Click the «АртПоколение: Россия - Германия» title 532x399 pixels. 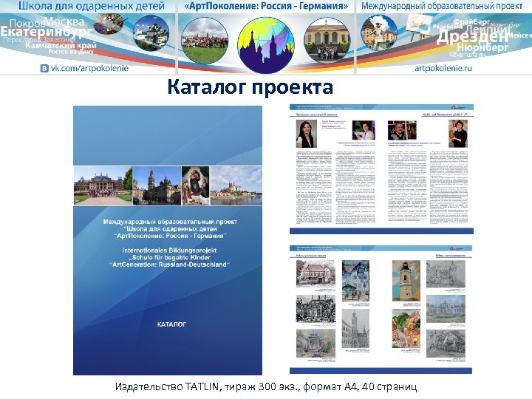[266, 6]
